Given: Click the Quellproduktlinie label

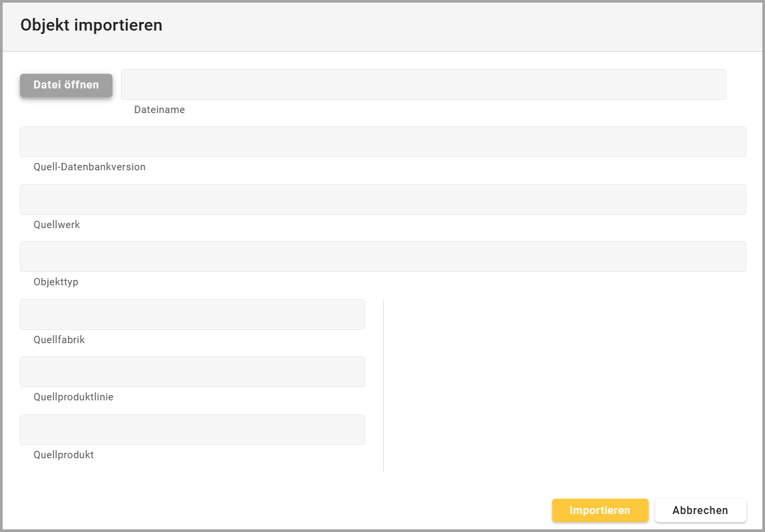Looking at the screenshot, I should [73, 397].
